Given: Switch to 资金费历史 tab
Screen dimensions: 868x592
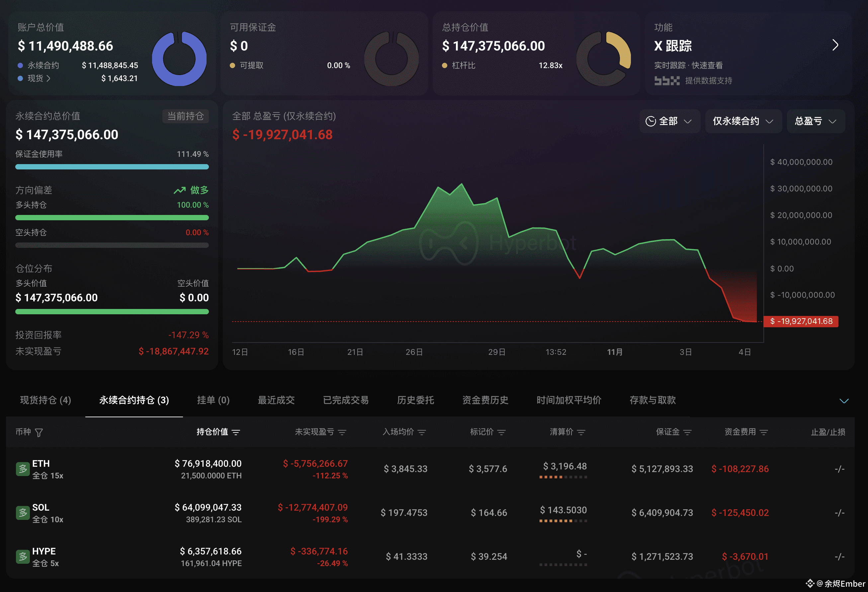Looking at the screenshot, I should click(485, 400).
